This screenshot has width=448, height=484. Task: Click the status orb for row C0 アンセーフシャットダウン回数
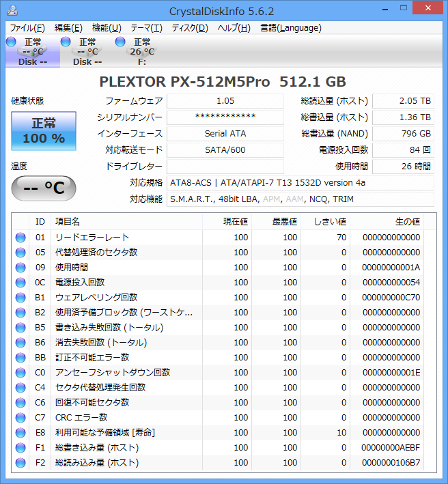click(x=20, y=373)
